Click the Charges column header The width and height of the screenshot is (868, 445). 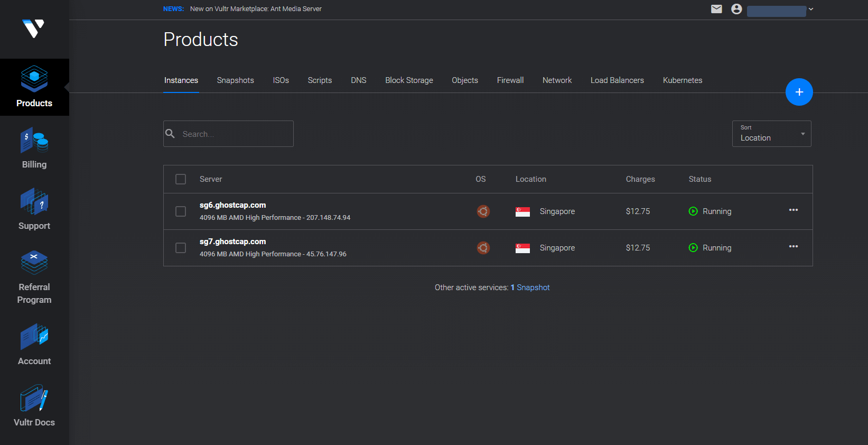[x=640, y=179]
